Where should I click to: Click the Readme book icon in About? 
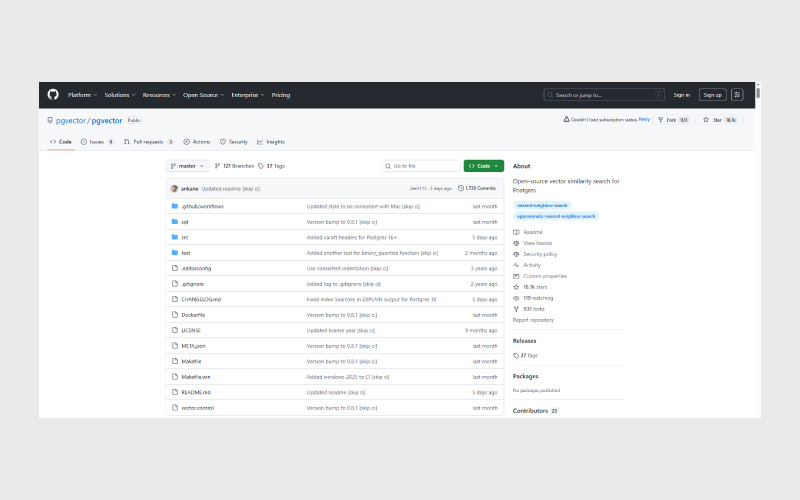[516, 232]
